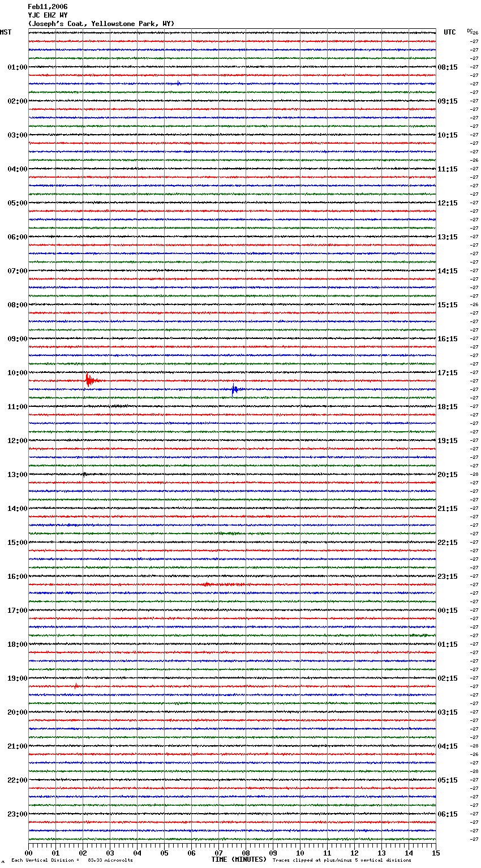Click the 13:15 UTC time label
This screenshot has height=868, width=481.
[448, 237]
